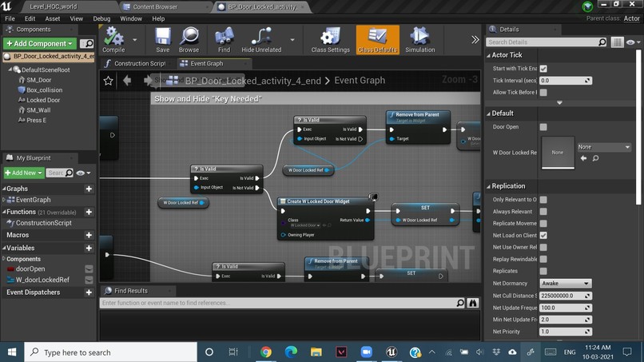Open Compile options dropdown arrow
644x362 pixels.
coord(135,40)
